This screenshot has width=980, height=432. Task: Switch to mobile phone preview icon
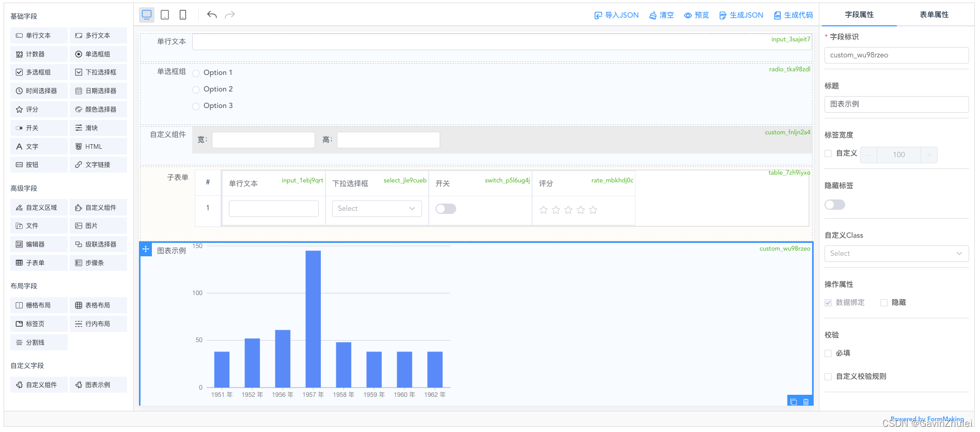click(x=183, y=15)
